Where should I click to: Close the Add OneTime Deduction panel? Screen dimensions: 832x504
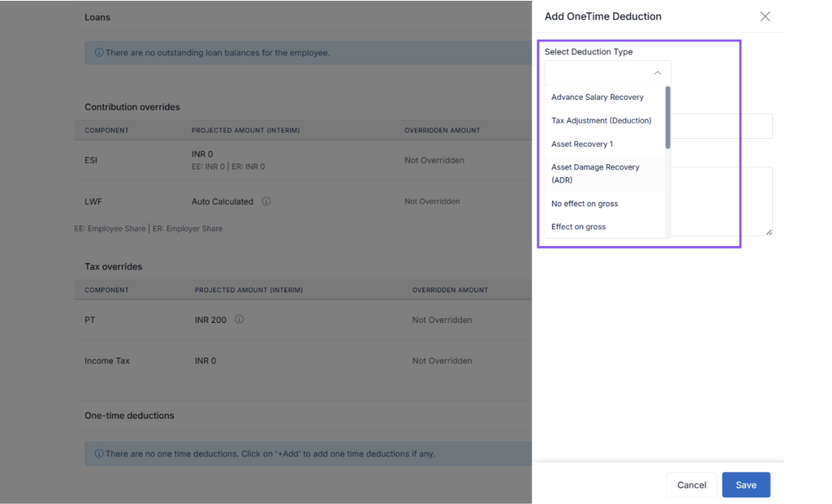tap(764, 16)
